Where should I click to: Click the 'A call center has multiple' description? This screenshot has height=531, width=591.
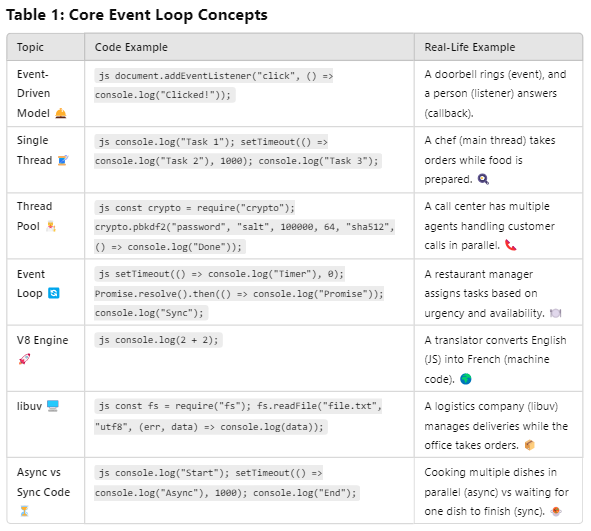489,226
